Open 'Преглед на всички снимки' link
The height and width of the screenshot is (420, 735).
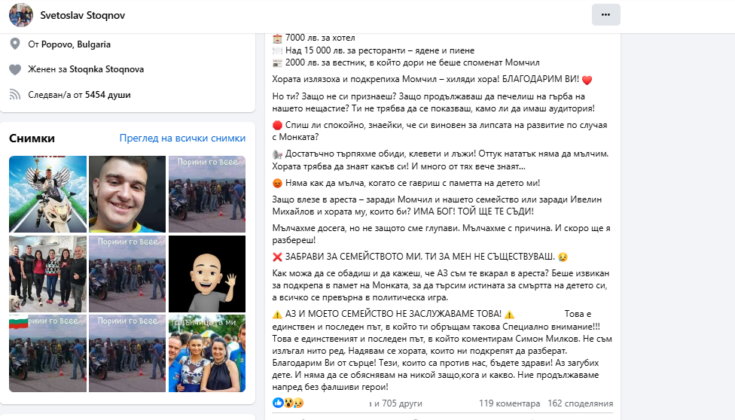click(x=182, y=138)
